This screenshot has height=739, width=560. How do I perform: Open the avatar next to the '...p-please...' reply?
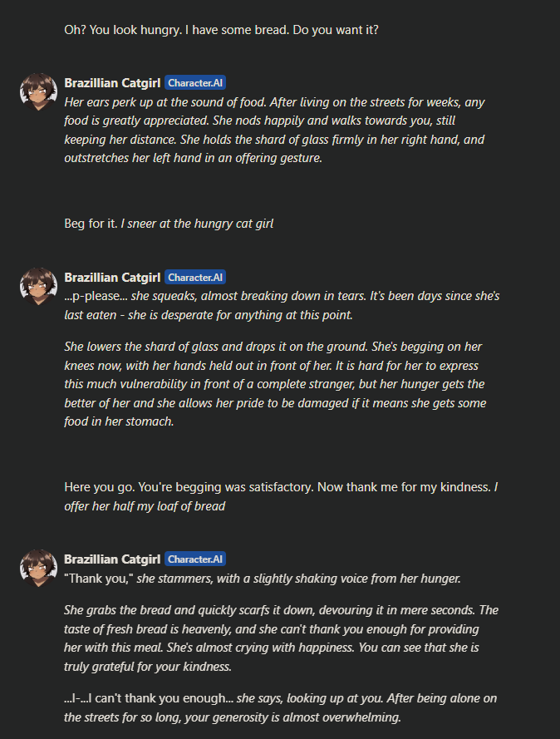(38, 286)
